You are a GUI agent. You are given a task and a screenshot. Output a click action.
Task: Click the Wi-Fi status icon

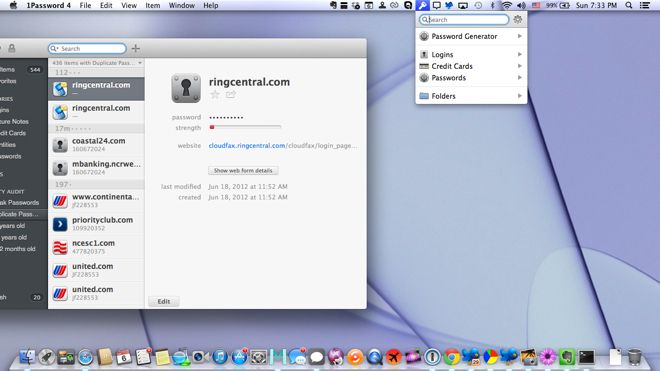[507, 5]
